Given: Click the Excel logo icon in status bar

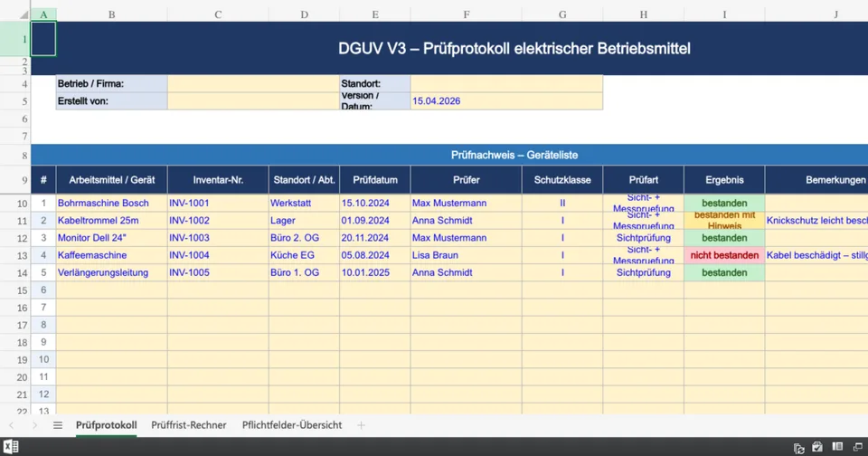Looking at the screenshot, I should 11,447.
